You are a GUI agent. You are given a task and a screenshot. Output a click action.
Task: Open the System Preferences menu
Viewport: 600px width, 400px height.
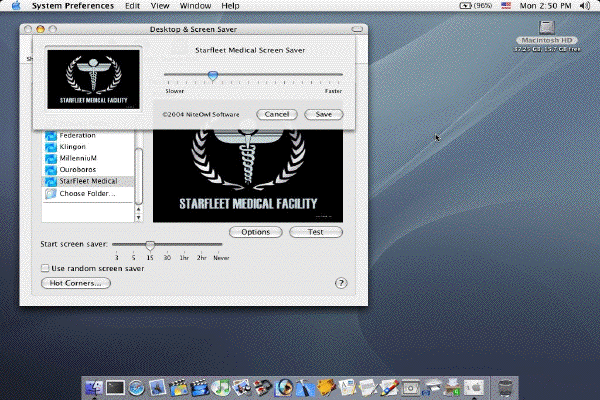(x=73, y=6)
